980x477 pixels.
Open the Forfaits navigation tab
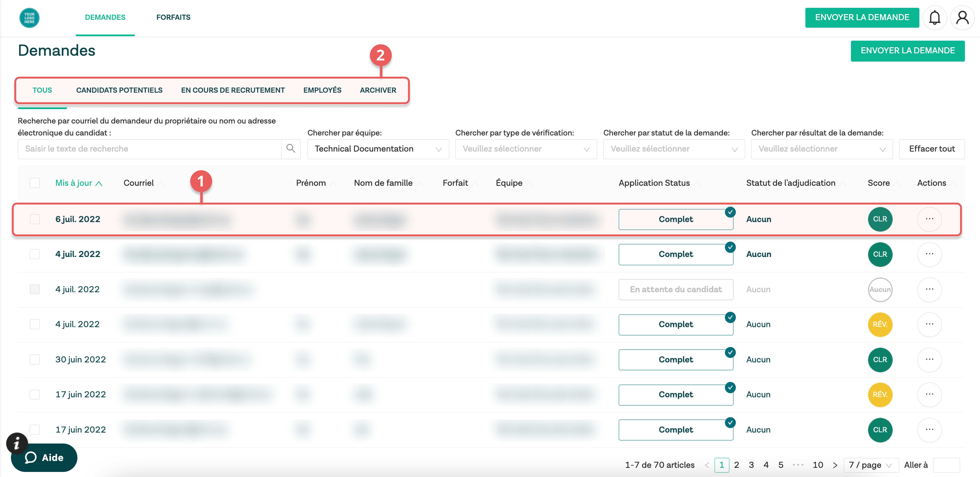click(x=173, y=17)
